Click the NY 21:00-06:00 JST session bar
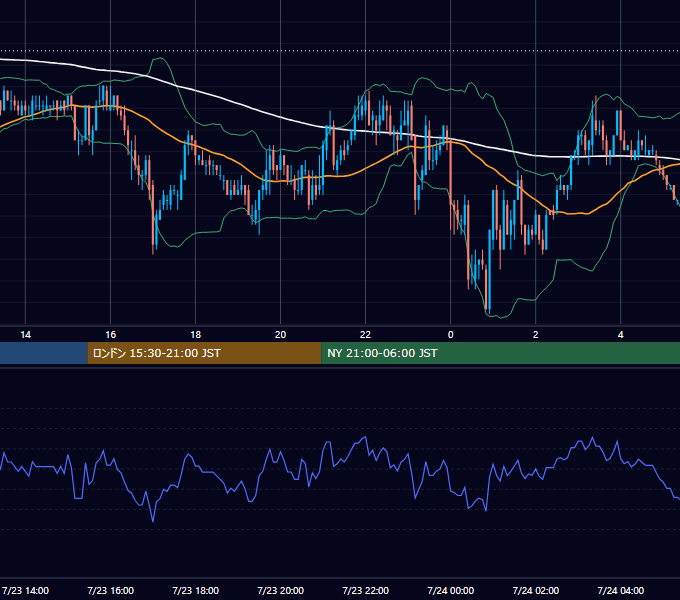This screenshot has width=680, height=600. pos(500,353)
